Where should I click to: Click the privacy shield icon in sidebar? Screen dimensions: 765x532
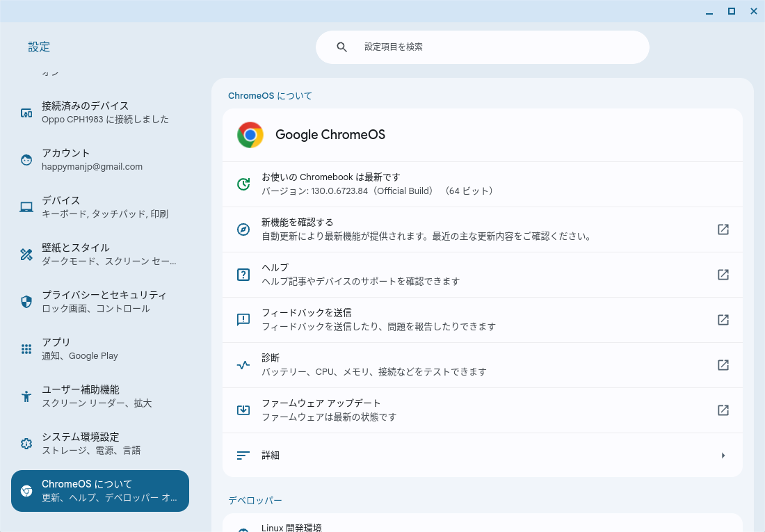tap(26, 302)
